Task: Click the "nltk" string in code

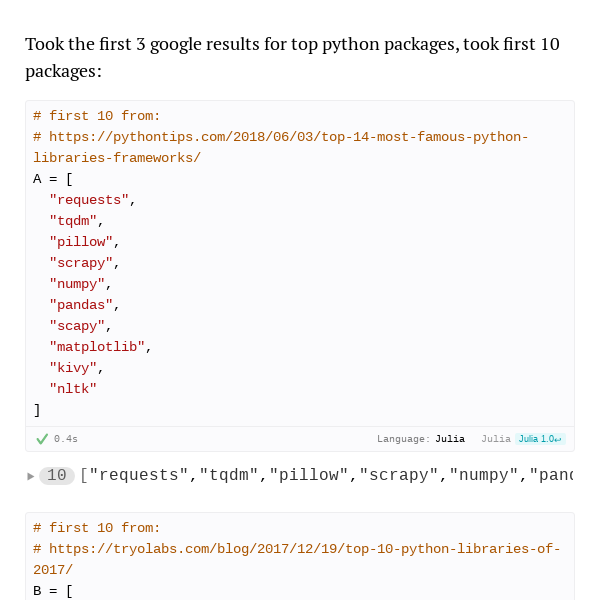Action: coord(73,389)
